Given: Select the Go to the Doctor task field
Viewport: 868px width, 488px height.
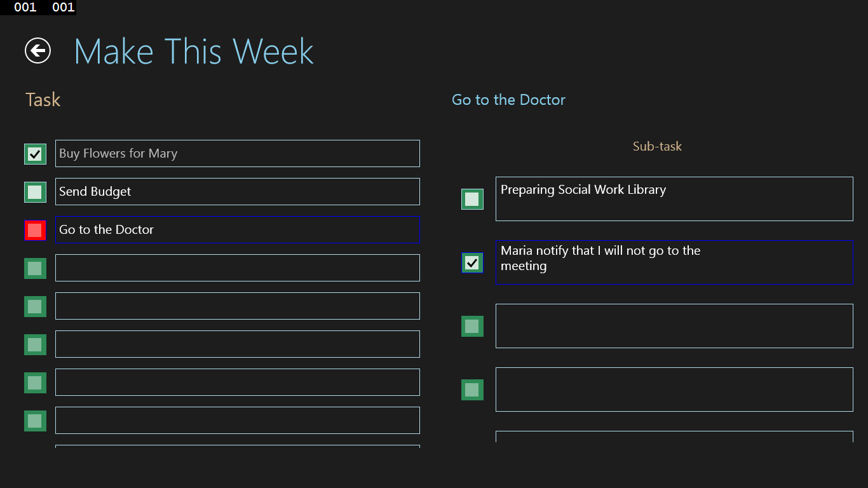Looking at the screenshot, I should coord(237,230).
